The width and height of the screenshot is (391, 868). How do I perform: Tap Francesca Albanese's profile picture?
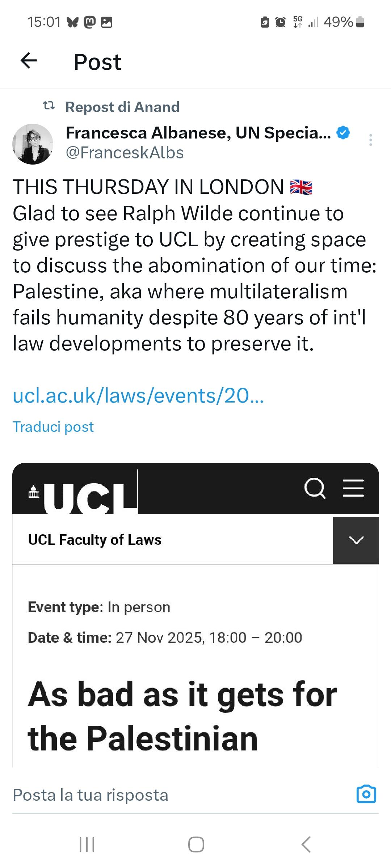[33, 144]
